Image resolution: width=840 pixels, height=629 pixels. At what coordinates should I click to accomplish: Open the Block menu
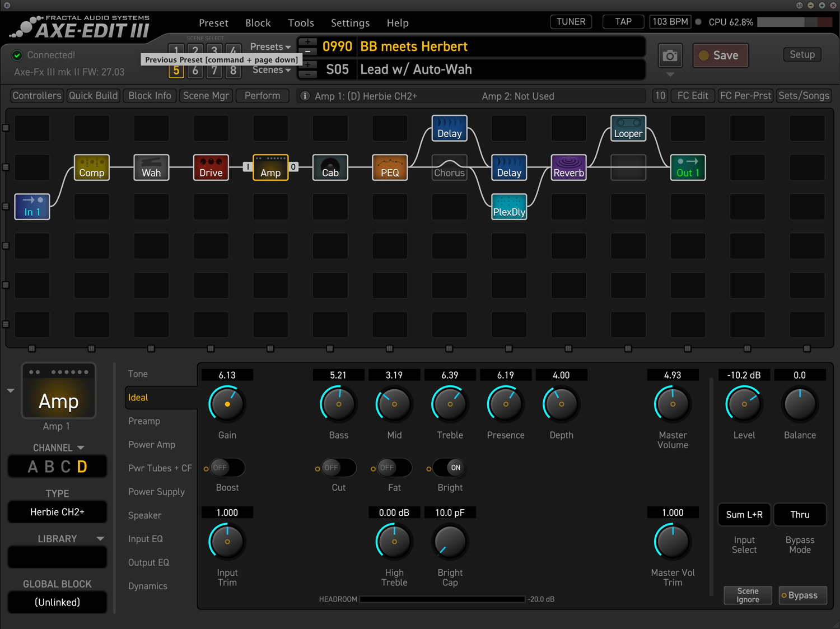(x=258, y=23)
